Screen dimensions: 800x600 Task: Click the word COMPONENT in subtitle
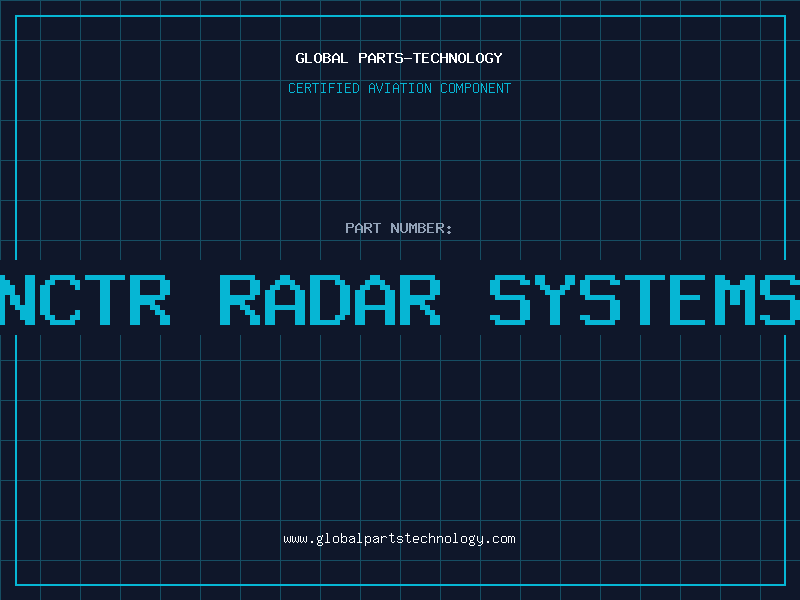coord(476,88)
